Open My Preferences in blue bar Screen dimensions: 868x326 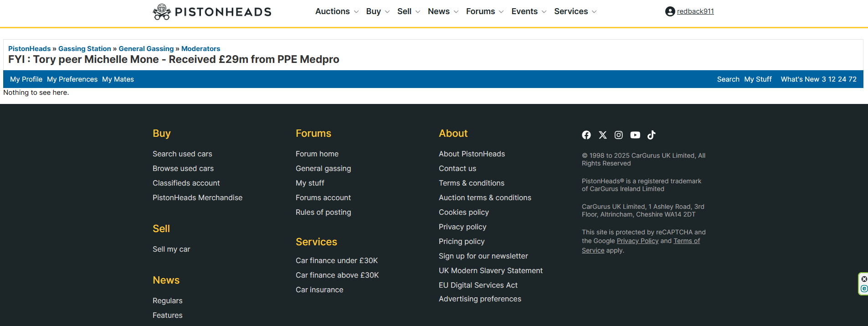coord(72,79)
